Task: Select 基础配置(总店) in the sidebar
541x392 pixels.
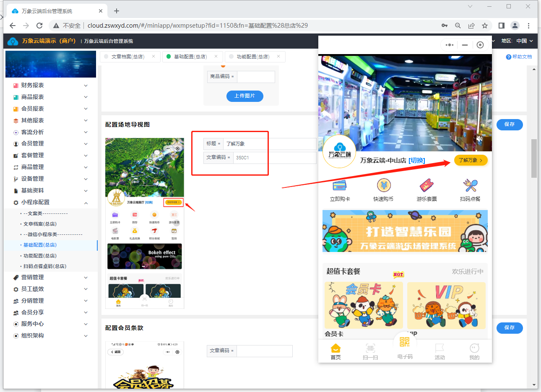Action: tap(40, 245)
